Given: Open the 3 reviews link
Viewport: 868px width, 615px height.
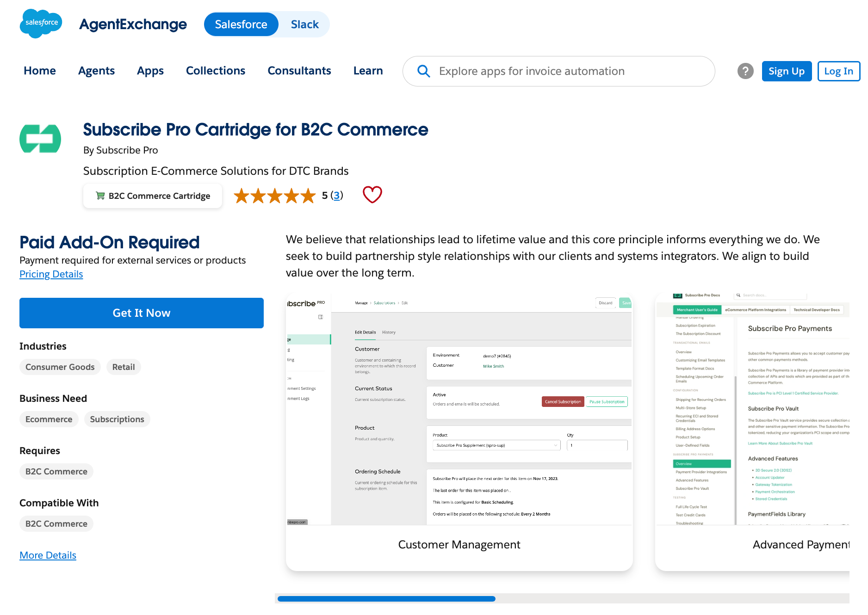Looking at the screenshot, I should [336, 196].
